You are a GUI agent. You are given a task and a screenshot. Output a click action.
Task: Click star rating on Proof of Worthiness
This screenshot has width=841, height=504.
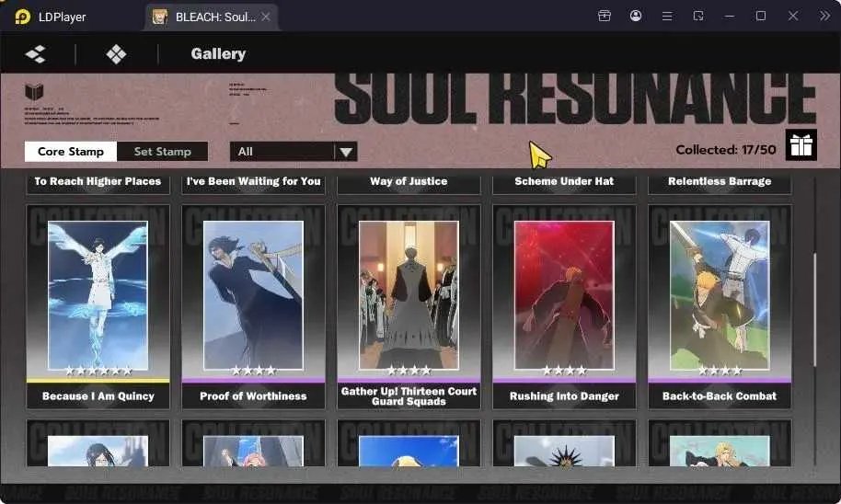(253, 371)
